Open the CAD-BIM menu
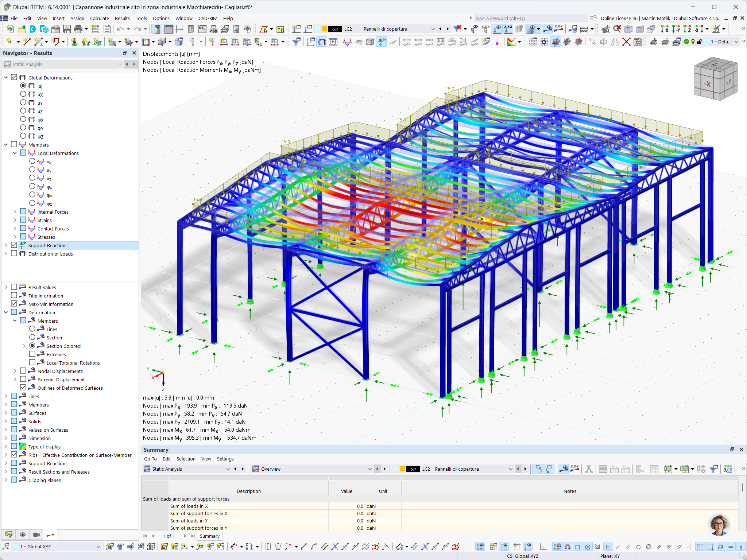 208,18
